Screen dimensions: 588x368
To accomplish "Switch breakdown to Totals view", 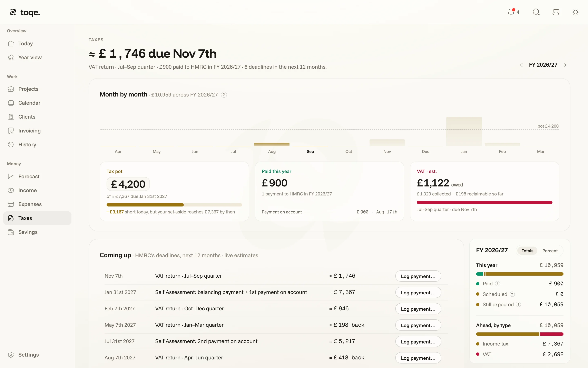I will point(527,251).
